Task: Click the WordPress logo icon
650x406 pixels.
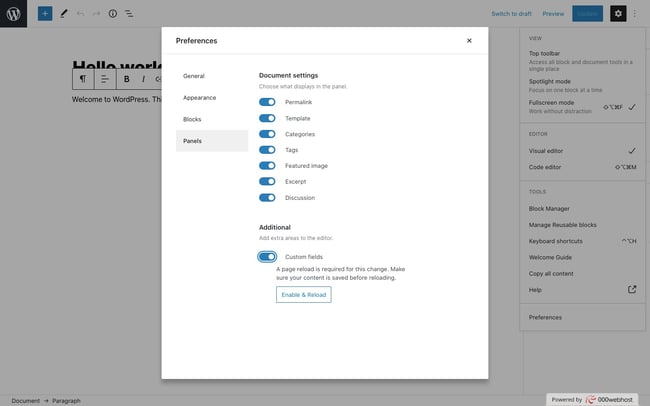Action: [13, 14]
